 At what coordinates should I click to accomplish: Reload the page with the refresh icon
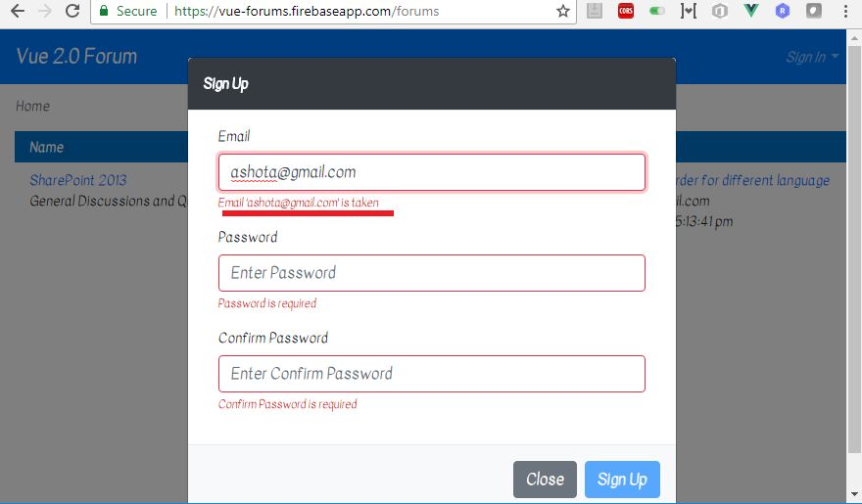tap(72, 11)
